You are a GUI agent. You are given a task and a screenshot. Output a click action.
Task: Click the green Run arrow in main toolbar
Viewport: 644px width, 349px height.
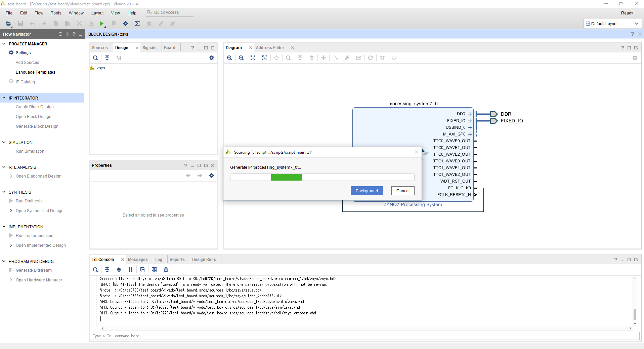click(x=101, y=24)
